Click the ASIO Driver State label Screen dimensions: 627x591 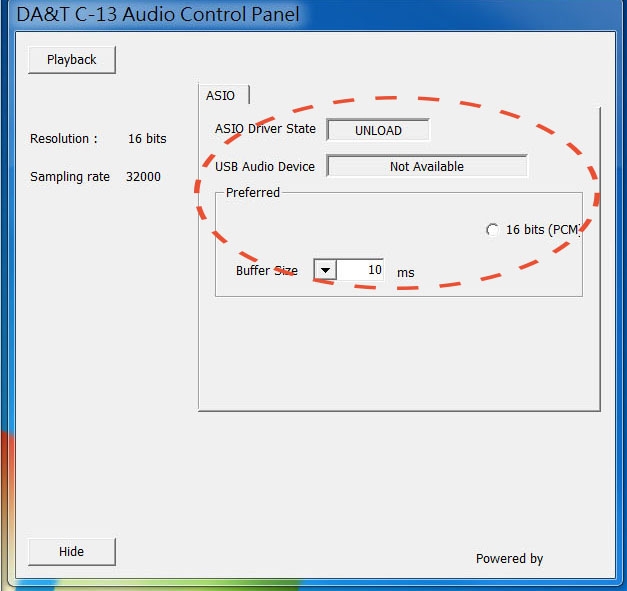[x=266, y=129]
